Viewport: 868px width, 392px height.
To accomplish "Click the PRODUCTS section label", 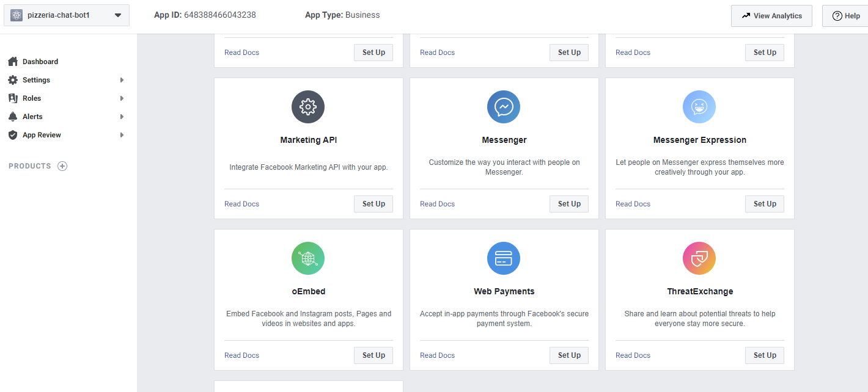I will pos(30,166).
